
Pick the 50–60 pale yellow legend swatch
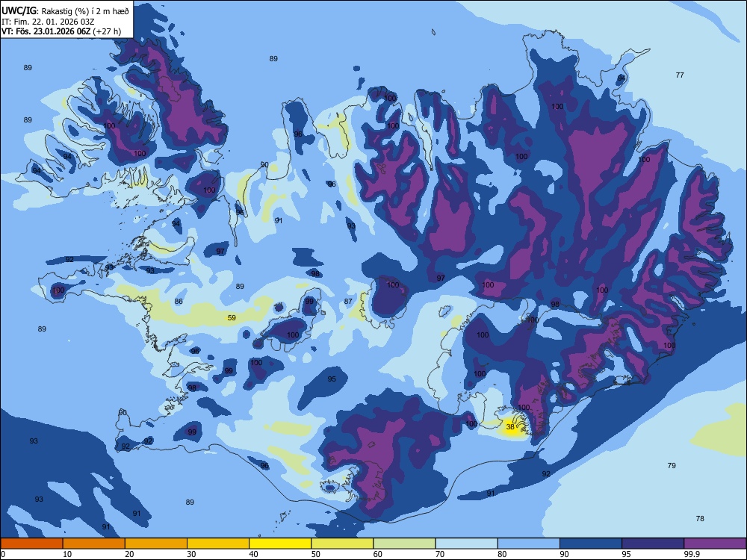click(342, 544)
